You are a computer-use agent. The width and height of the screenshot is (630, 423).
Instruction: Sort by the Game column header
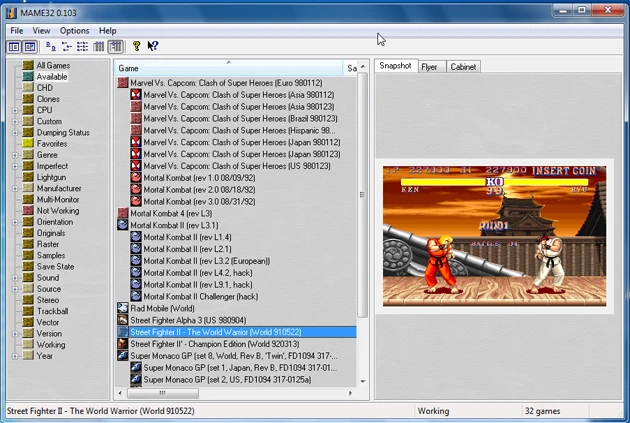click(x=228, y=68)
